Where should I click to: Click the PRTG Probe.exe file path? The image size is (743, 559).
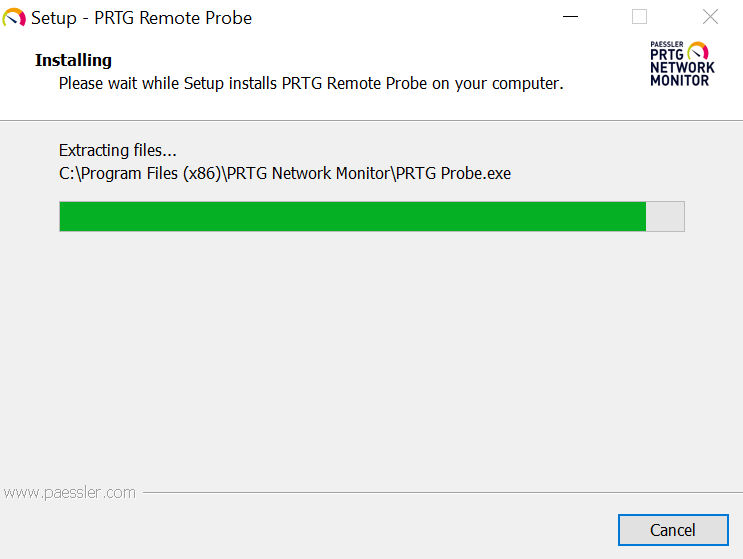[285, 173]
